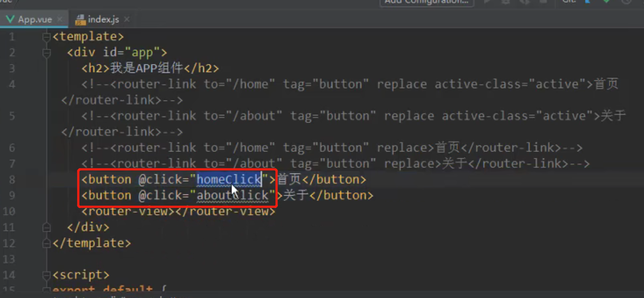The width and height of the screenshot is (644, 298).
Task: Click the <h2>我是APP组件</h2> heading text
Action: pos(150,68)
